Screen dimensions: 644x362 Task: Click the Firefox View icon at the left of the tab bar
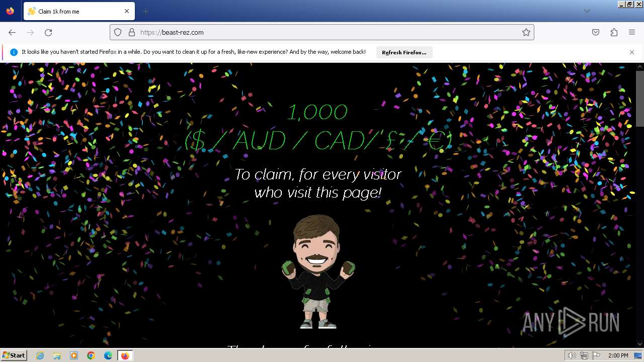click(10, 11)
